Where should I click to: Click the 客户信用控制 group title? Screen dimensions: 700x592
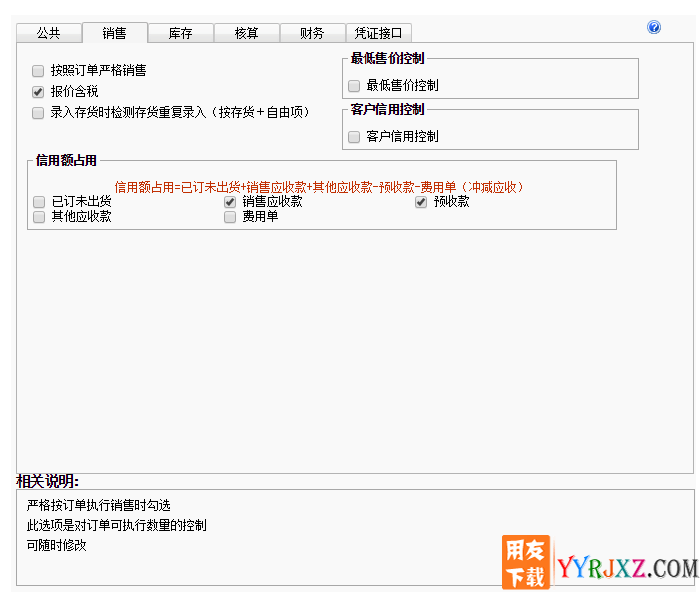[x=387, y=109]
